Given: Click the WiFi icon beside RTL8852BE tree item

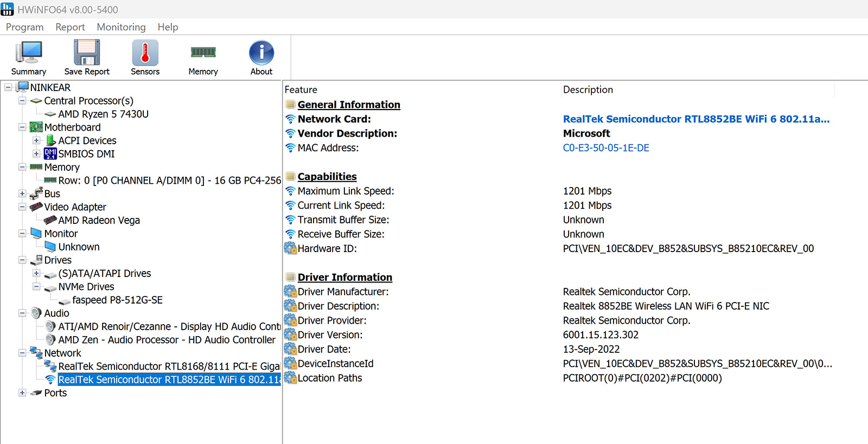Looking at the screenshot, I should tap(50, 379).
